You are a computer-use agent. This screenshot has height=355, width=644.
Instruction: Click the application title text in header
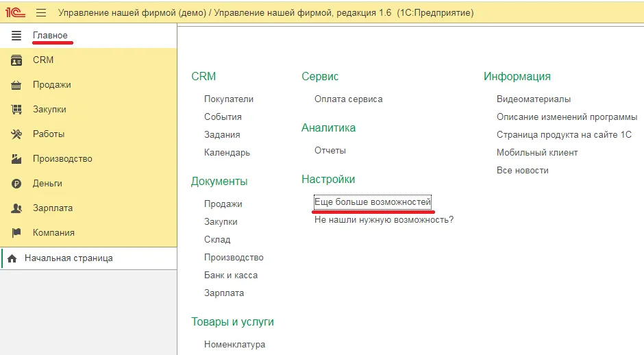coord(266,13)
